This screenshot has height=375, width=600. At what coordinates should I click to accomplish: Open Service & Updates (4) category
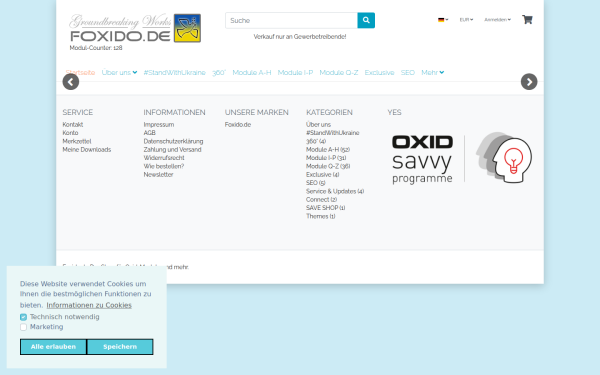[x=335, y=191]
